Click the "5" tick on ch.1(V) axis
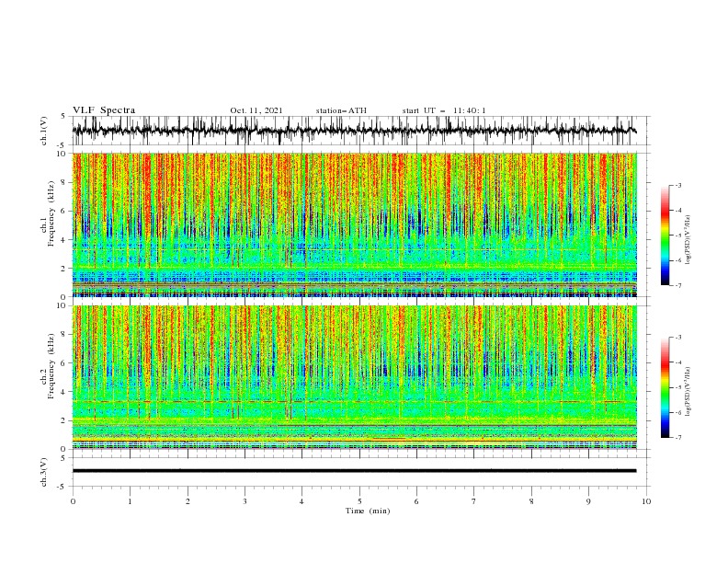The height and width of the screenshot is (563, 728). [x=63, y=117]
